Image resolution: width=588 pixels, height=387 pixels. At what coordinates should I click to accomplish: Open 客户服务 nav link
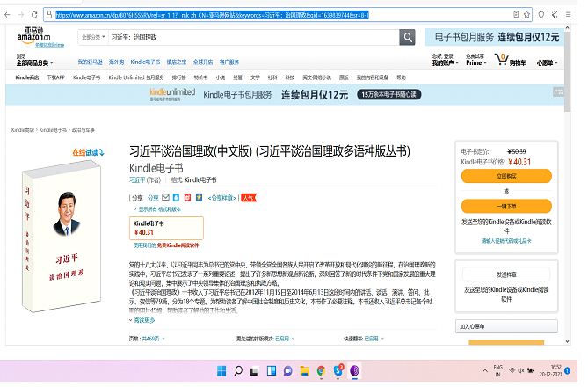point(229,62)
